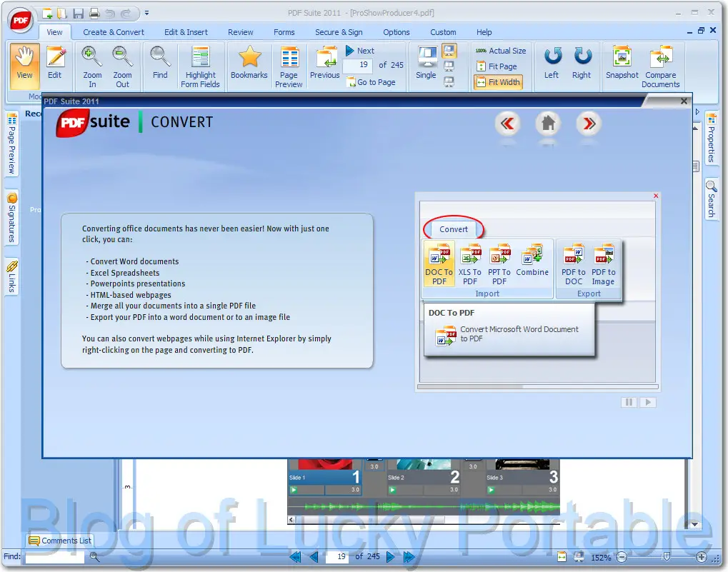Rotate page Left
The width and height of the screenshot is (728, 572).
[x=552, y=64]
